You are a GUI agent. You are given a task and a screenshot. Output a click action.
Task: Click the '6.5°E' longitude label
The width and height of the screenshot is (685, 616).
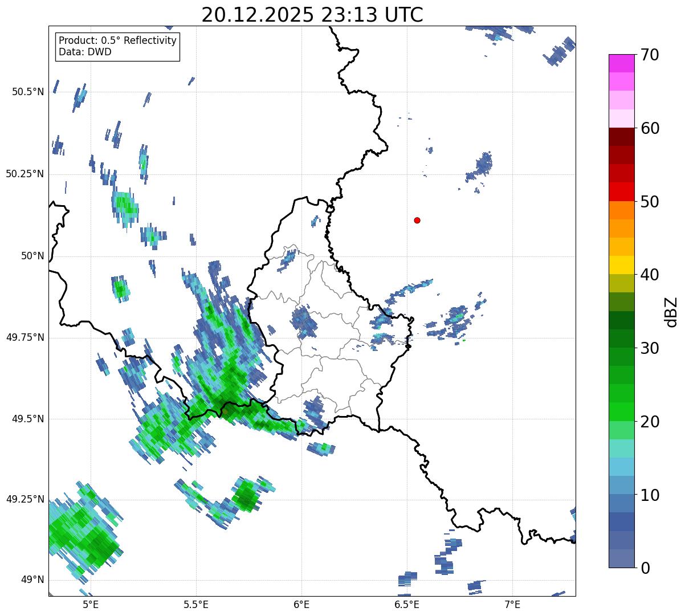[407, 605]
